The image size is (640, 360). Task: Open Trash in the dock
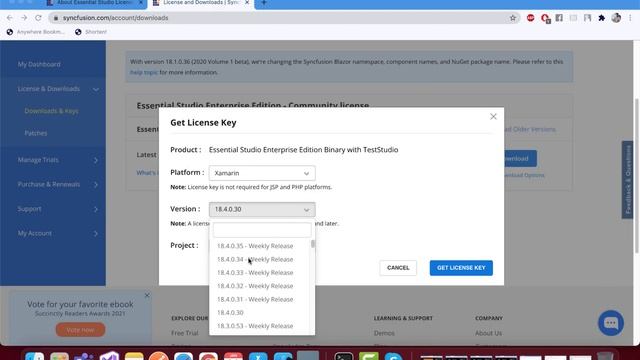605,356
